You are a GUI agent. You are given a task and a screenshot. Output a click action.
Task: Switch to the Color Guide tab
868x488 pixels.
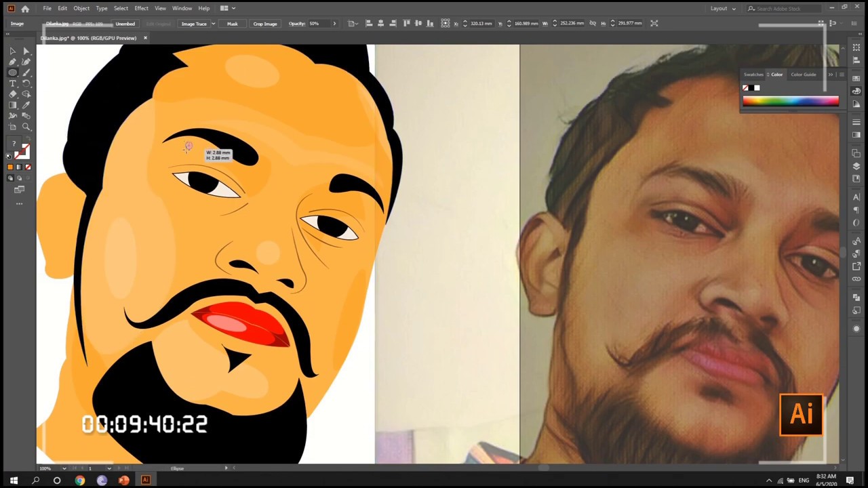point(804,75)
